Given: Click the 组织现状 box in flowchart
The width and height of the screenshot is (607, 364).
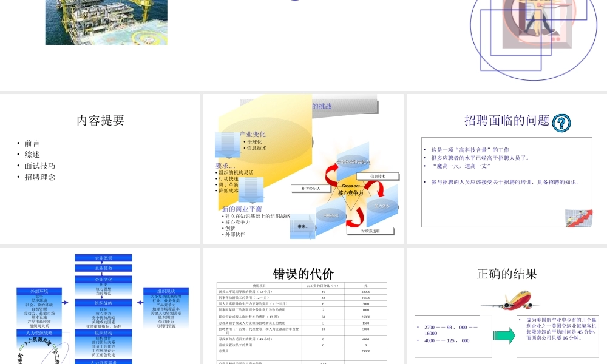Looking at the screenshot, I should click(166, 291).
